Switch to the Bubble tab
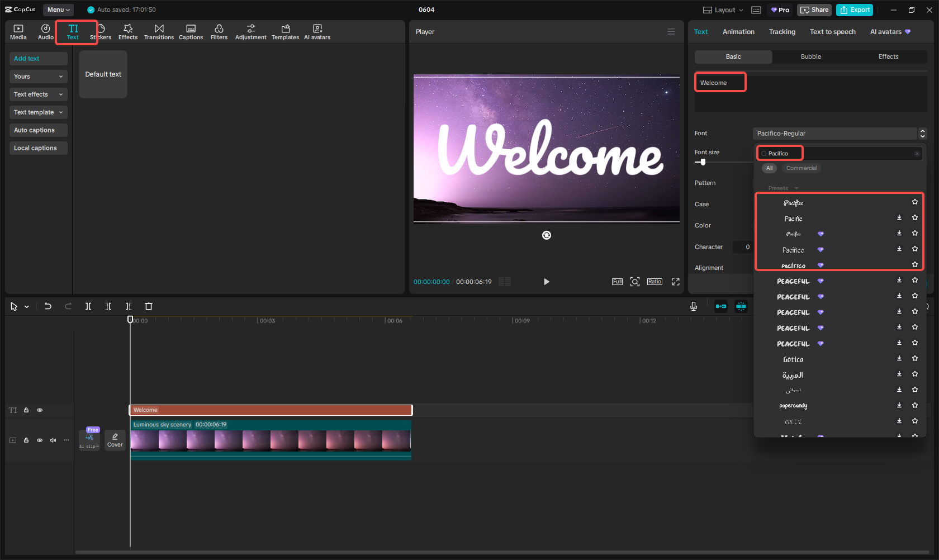The image size is (939, 560). coord(810,56)
